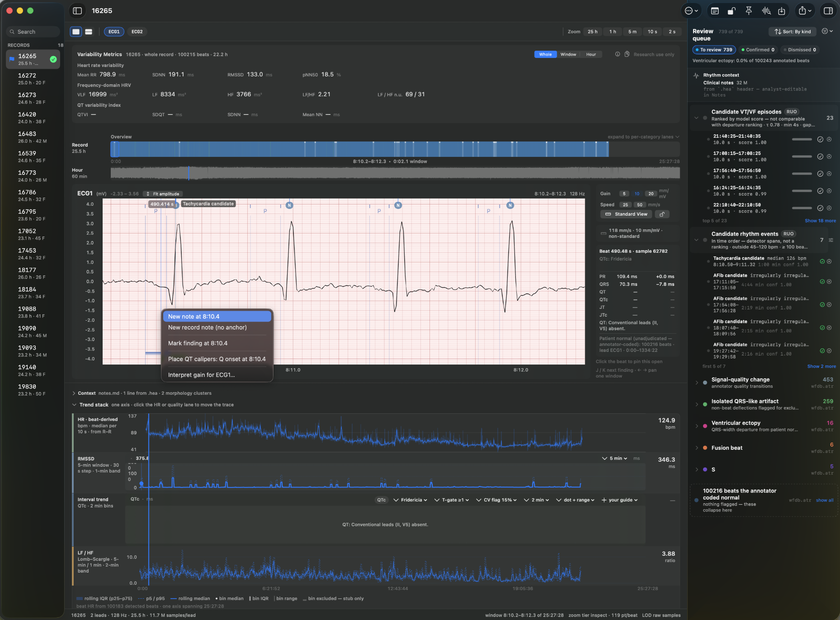The height and width of the screenshot is (620, 840).
Task: Click the Standard View button
Action: (x=627, y=214)
